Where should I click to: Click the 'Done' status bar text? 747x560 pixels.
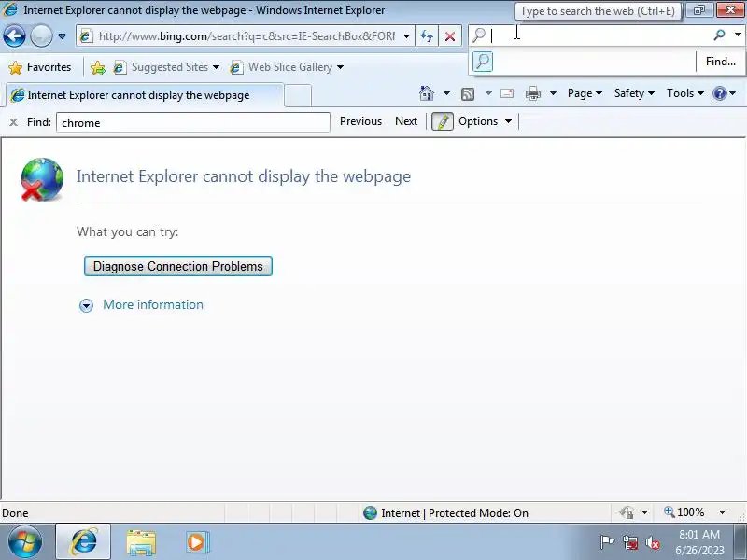pyautogui.click(x=15, y=513)
